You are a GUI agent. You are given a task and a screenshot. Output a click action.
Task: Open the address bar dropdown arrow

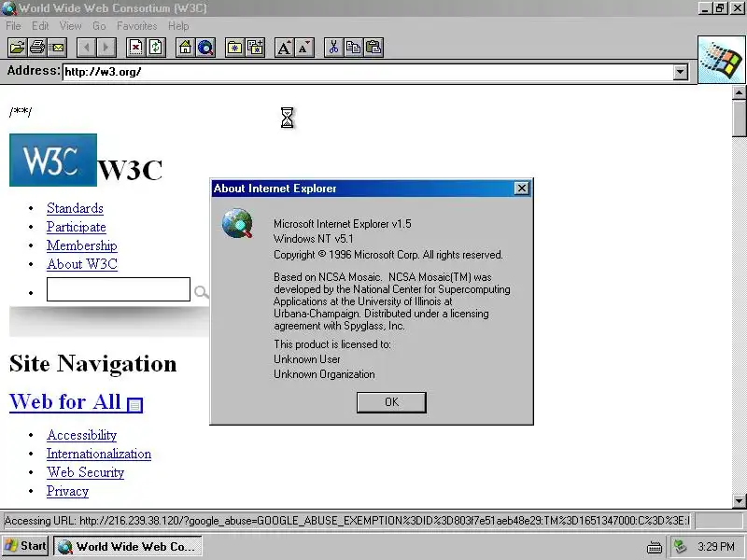pos(681,72)
